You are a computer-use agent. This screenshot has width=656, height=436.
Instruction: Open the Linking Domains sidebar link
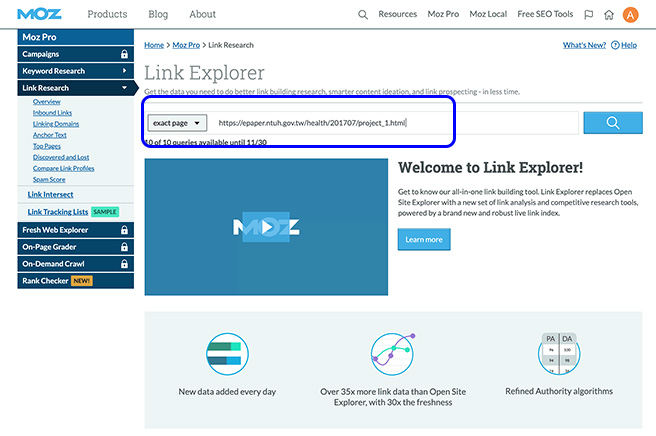point(56,124)
